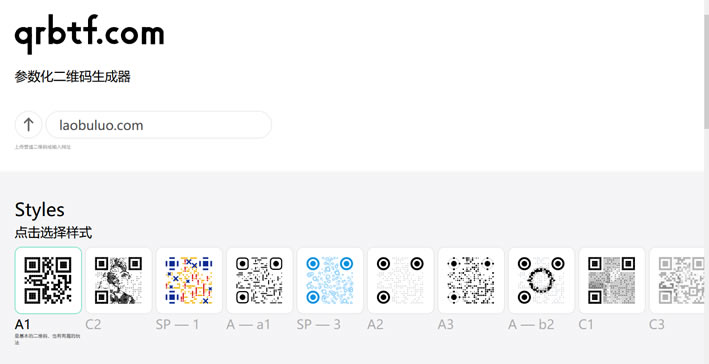Select the colorful SP — 1 style

189,280
